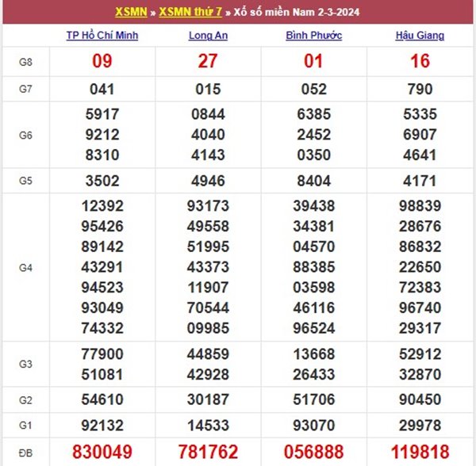Click G8 result 09 for Hồ Chí Minh
Image resolution: width=476 pixels, height=466 pixels.
pyautogui.click(x=102, y=61)
